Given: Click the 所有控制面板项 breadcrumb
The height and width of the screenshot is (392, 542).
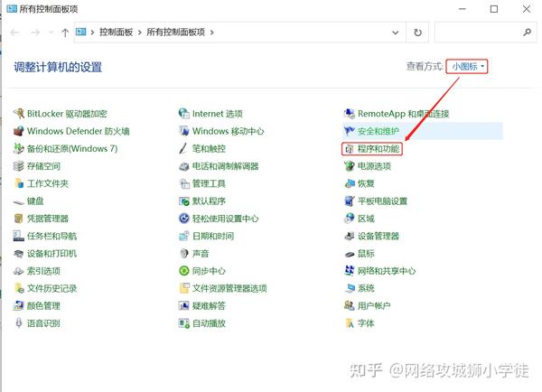Looking at the screenshot, I should [175, 33].
